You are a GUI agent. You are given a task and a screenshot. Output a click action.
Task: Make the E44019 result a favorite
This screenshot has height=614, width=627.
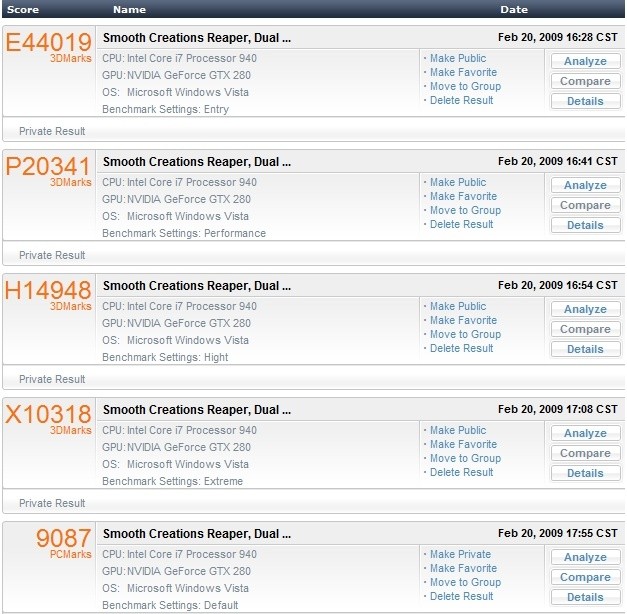[x=463, y=72]
